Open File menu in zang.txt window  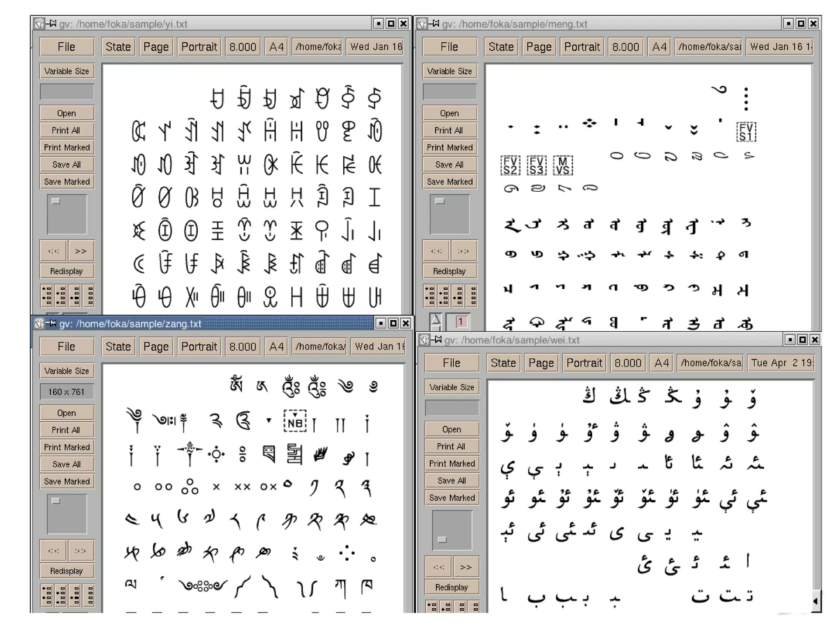coord(66,346)
